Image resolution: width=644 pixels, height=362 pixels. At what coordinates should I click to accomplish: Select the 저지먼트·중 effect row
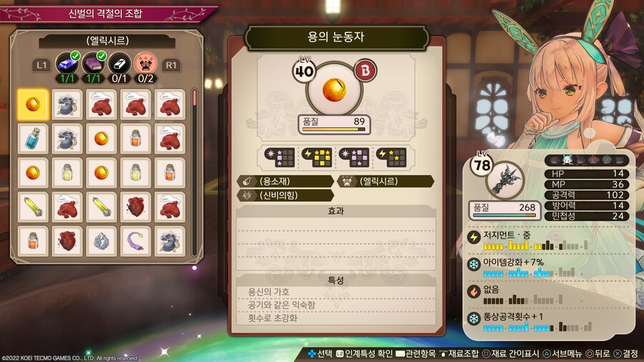point(549,240)
